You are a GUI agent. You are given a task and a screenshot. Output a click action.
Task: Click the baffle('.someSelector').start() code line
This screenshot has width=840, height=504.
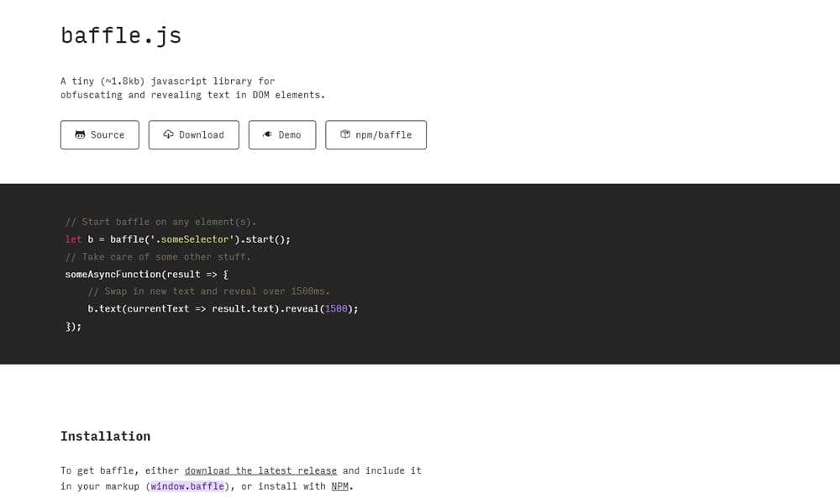pyautogui.click(x=176, y=239)
